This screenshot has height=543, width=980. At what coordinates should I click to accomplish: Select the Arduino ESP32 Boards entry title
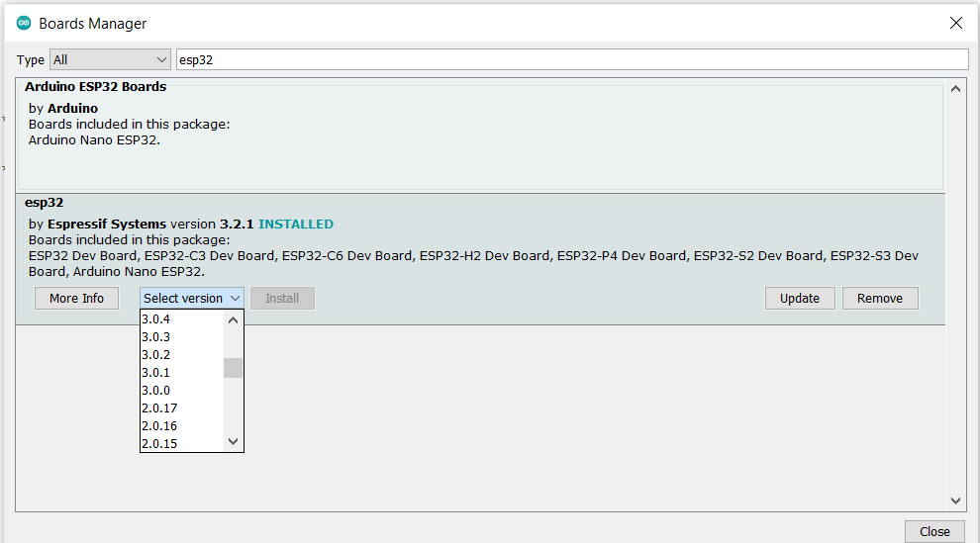[96, 87]
